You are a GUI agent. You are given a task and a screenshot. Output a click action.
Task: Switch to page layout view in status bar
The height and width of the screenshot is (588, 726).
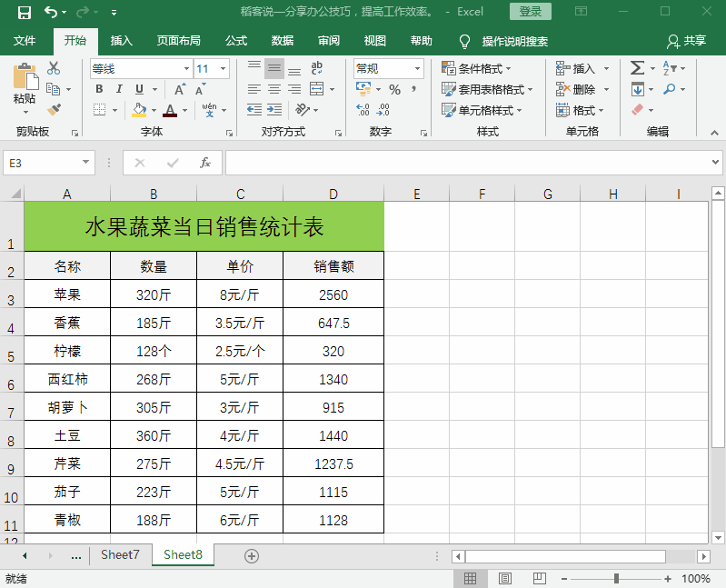tap(504, 578)
